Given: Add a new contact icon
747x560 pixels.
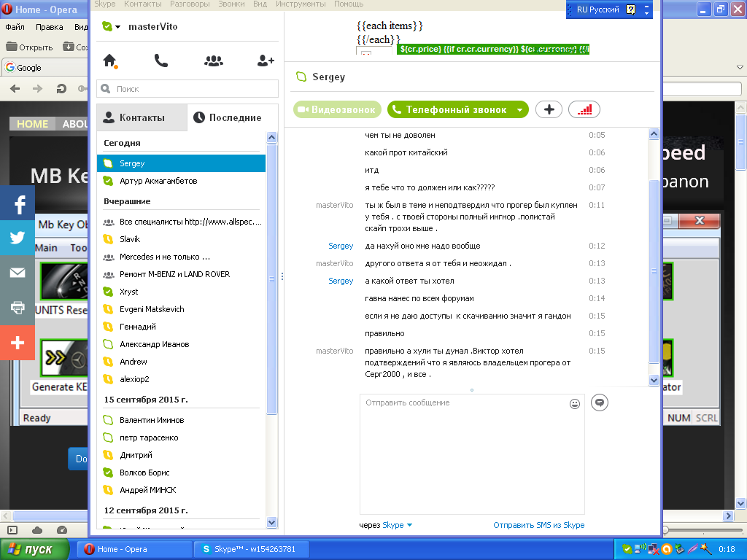Looking at the screenshot, I should tap(266, 61).
